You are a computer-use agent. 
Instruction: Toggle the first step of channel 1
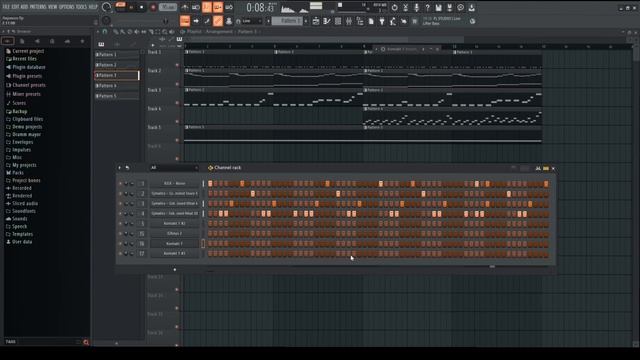[x=210, y=184]
